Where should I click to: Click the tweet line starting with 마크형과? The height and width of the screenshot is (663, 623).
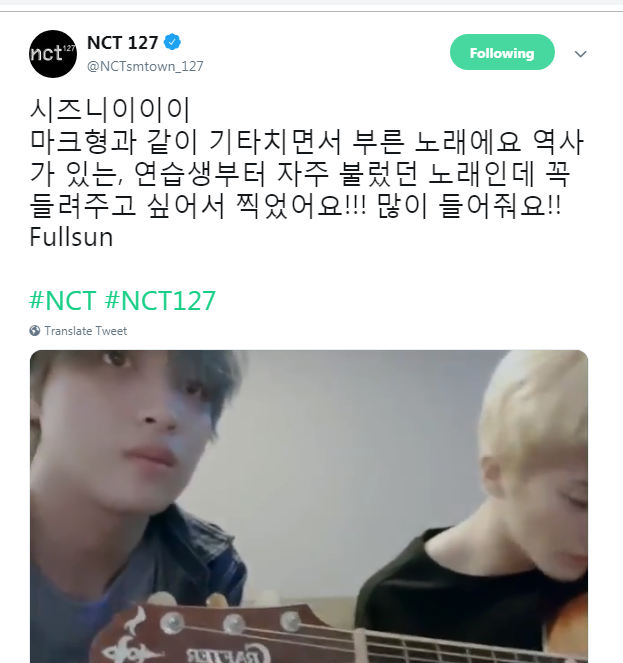pos(307,141)
